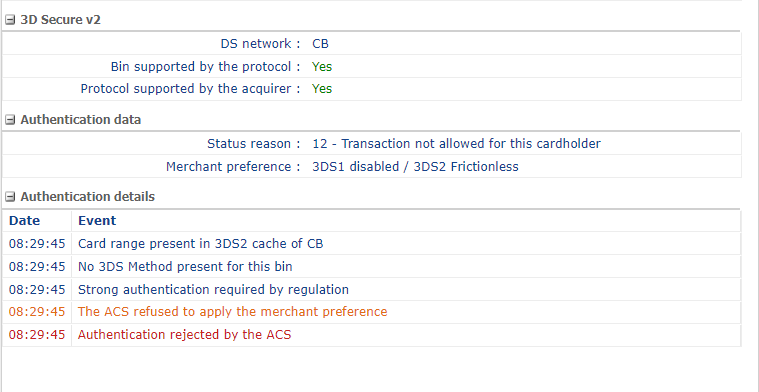Collapse the Authentication details section
The width and height of the screenshot is (759, 392).
tap(10, 196)
